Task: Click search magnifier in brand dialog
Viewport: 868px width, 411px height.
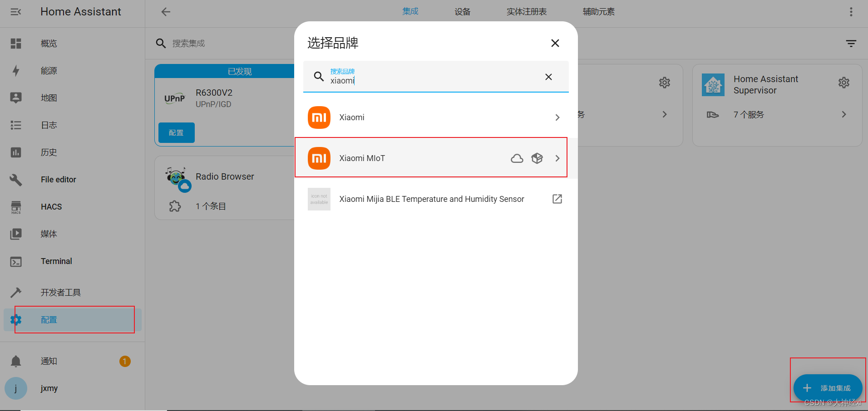Action: pos(319,77)
